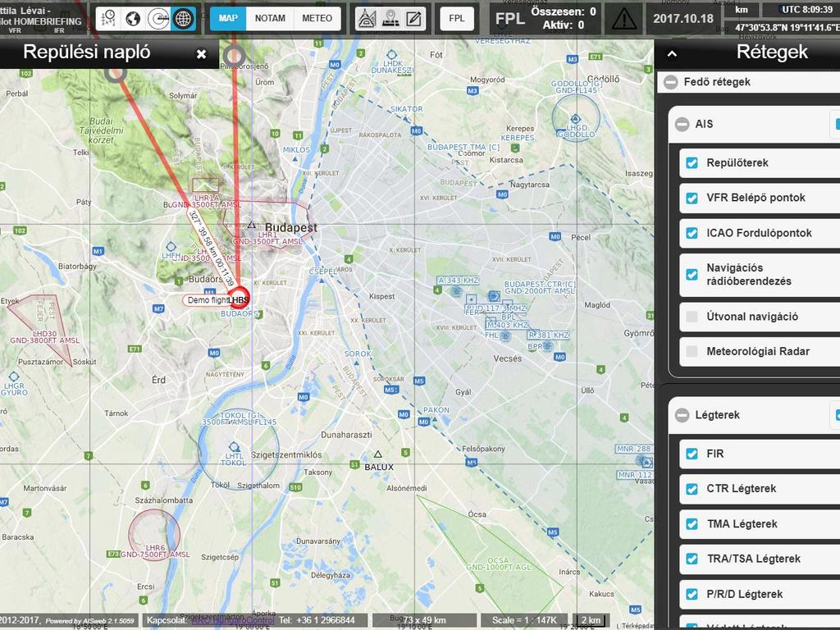The image size is (840, 630).
Task: Click the SOROK VFR entry point
Action: 356,363
